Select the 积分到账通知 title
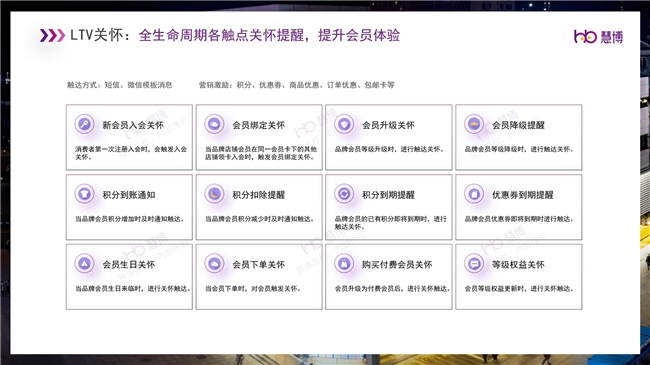650x365 pixels. coord(129,195)
